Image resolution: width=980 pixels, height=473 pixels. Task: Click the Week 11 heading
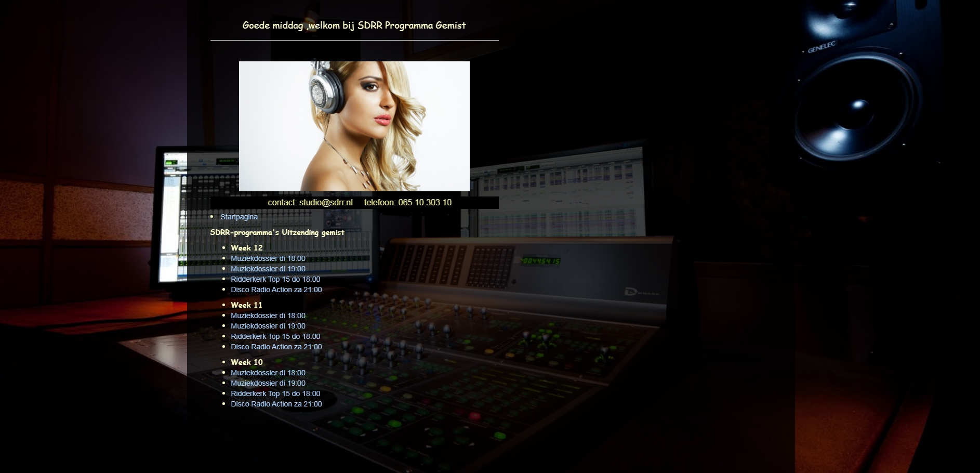(x=246, y=305)
